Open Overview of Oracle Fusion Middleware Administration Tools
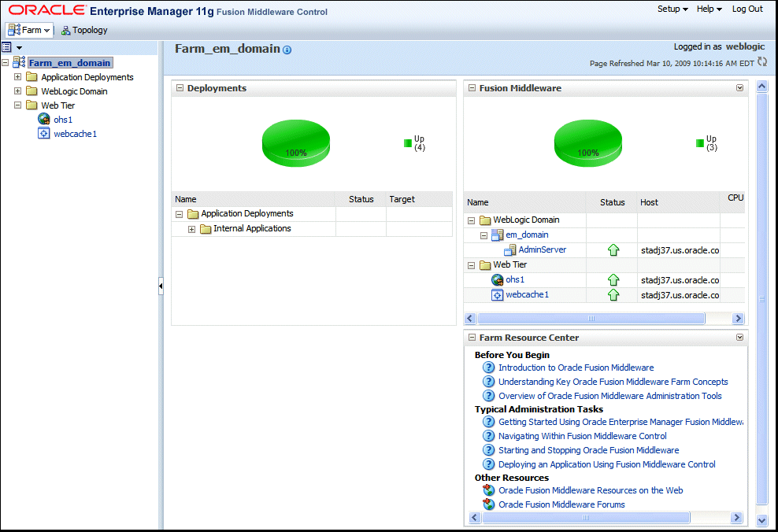 tap(609, 396)
